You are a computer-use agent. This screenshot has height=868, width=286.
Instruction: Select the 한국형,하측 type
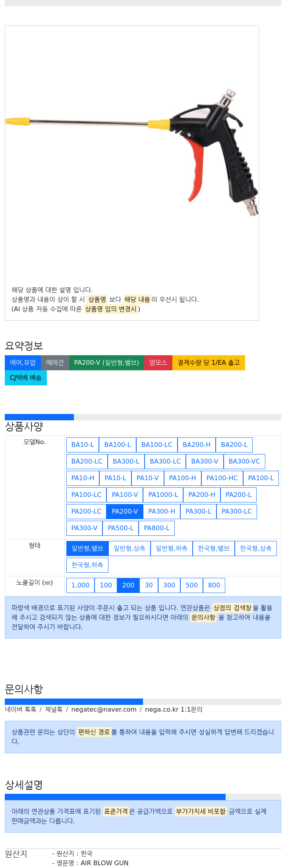[87, 565]
